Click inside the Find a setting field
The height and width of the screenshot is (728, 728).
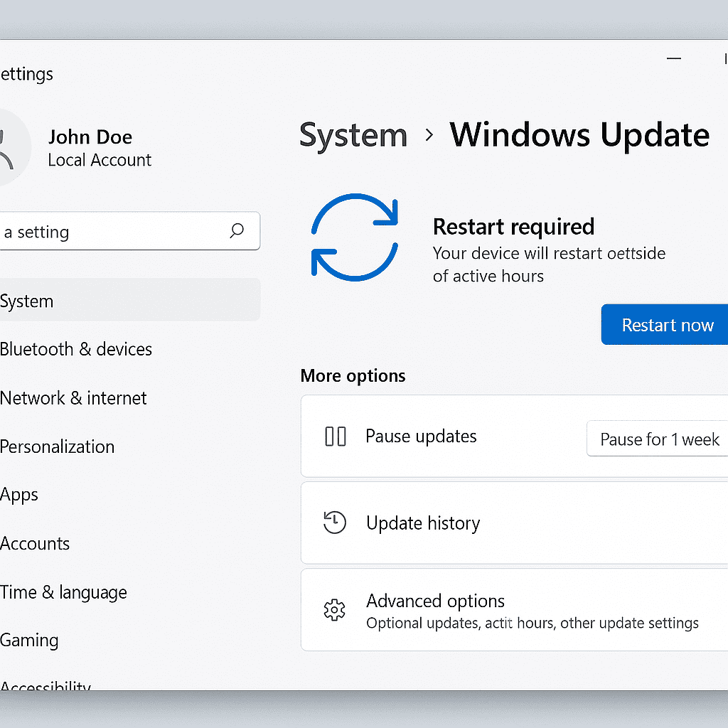(x=107, y=232)
